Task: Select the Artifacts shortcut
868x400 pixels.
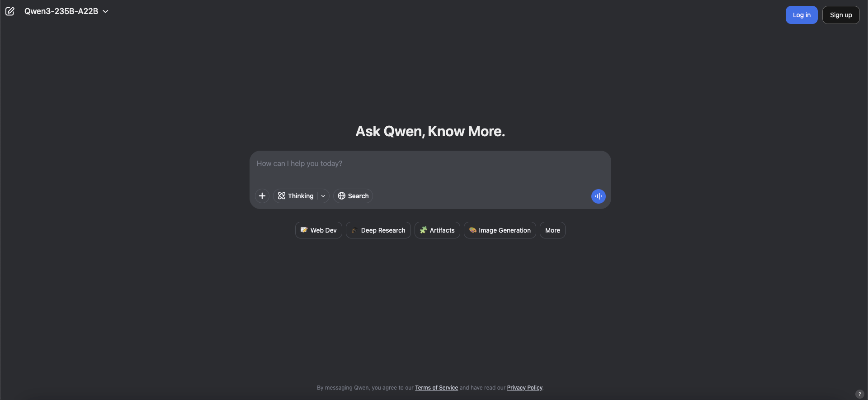Action: click(x=437, y=230)
